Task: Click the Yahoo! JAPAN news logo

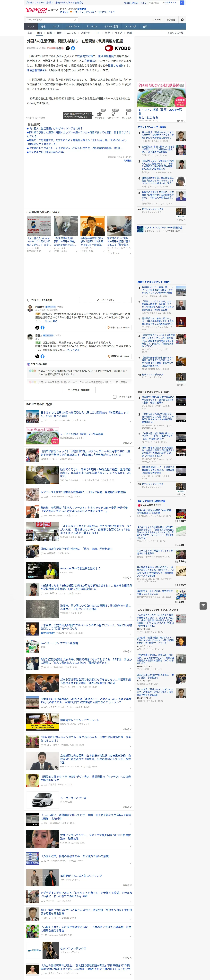Action: click(42, 10)
